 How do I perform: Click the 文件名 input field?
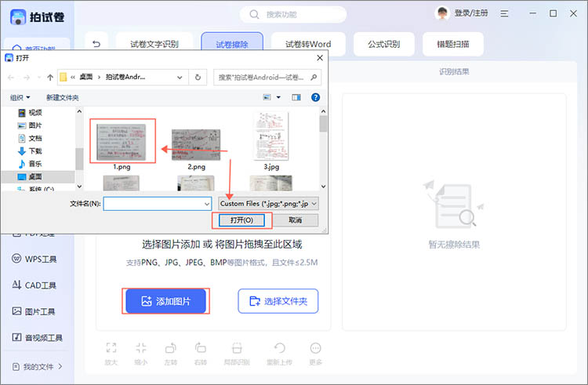(157, 203)
